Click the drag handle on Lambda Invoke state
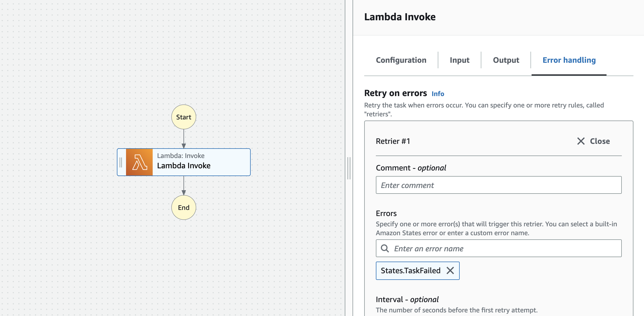This screenshot has height=316, width=644. pyautogui.click(x=121, y=162)
